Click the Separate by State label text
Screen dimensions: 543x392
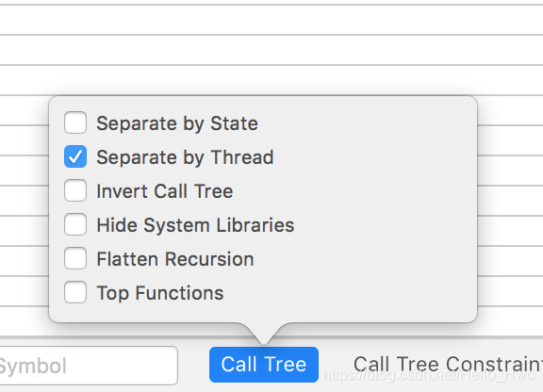coord(177,123)
